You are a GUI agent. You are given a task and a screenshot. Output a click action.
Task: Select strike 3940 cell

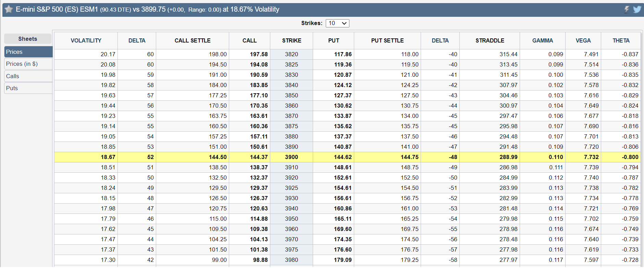click(x=292, y=208)
